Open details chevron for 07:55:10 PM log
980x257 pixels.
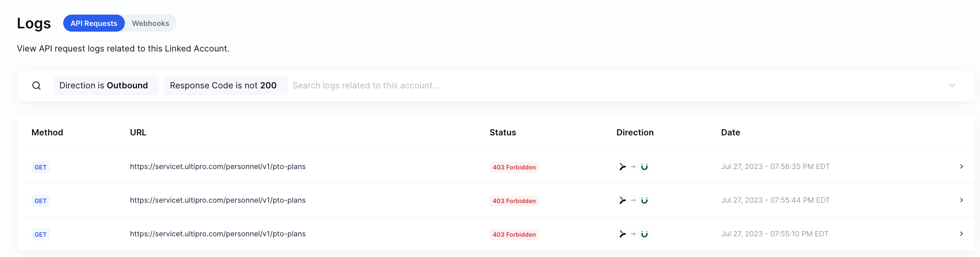coord(961,234)
